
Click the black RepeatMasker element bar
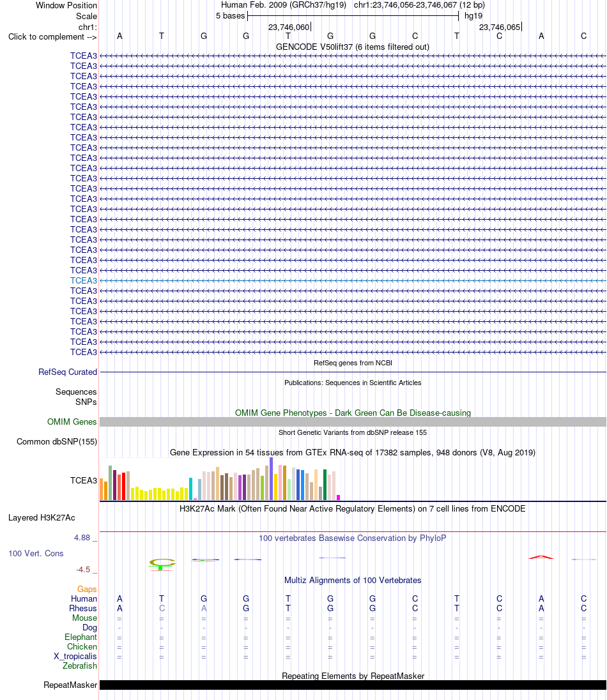click(x=353, y=685)
